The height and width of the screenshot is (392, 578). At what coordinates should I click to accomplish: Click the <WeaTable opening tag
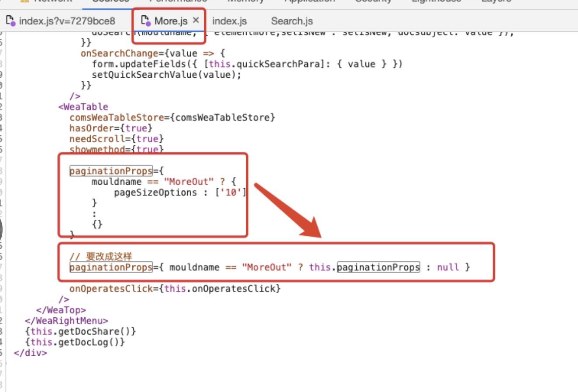click(83, 107)
